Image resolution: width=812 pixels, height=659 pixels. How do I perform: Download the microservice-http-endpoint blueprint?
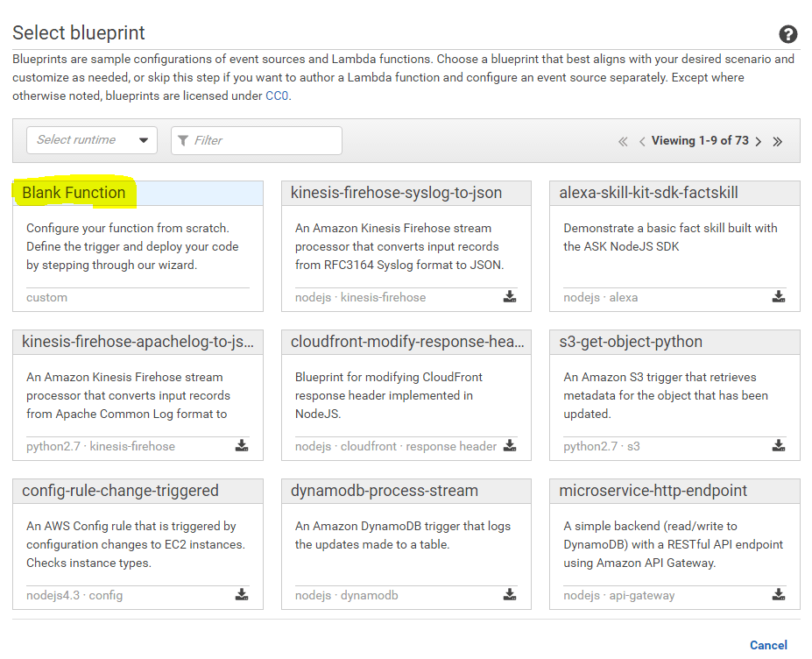(x=779, y=594)
